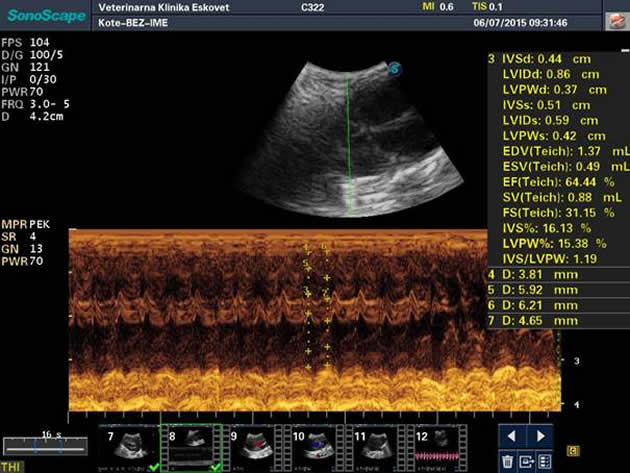The height and width of the screenshot is (473, 630).
Task: Click the red icon in top right corner
Action: (616, 20)
